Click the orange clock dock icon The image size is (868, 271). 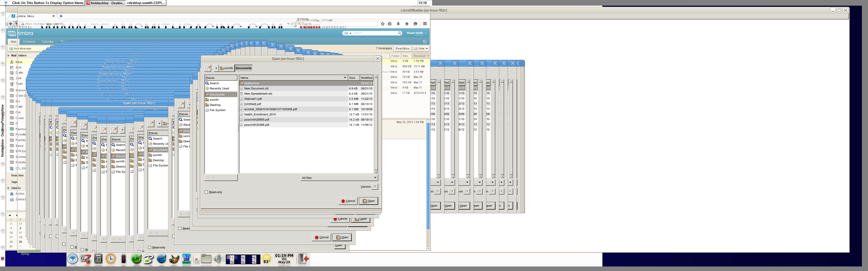point(111,259)
